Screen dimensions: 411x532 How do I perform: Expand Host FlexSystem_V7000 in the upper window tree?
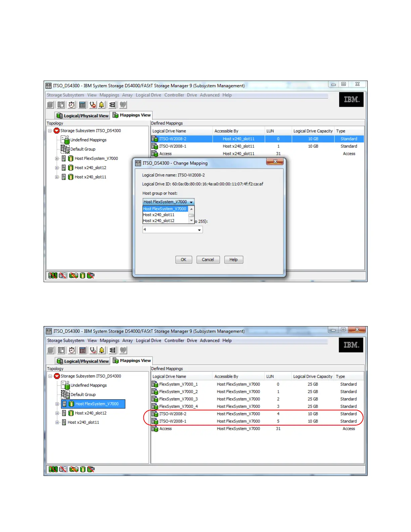pyautogui.click(x=57, y=159)
